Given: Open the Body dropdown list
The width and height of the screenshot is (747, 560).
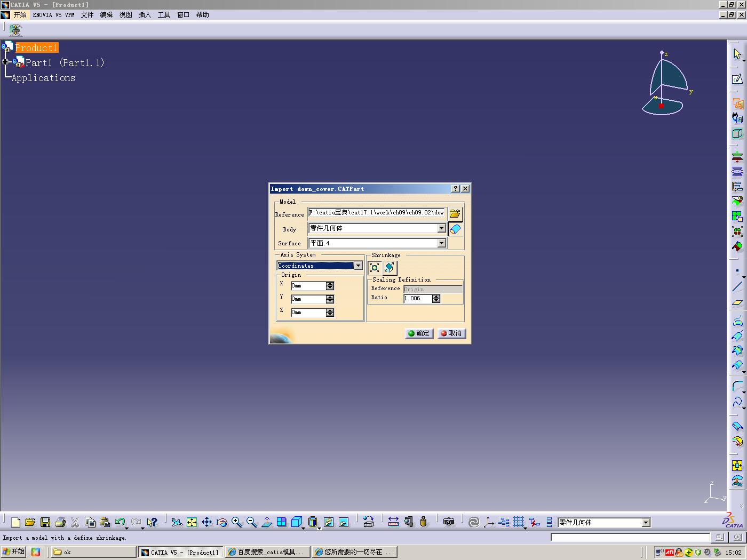Looking at the screenshot, I should [x=441, y=228].
